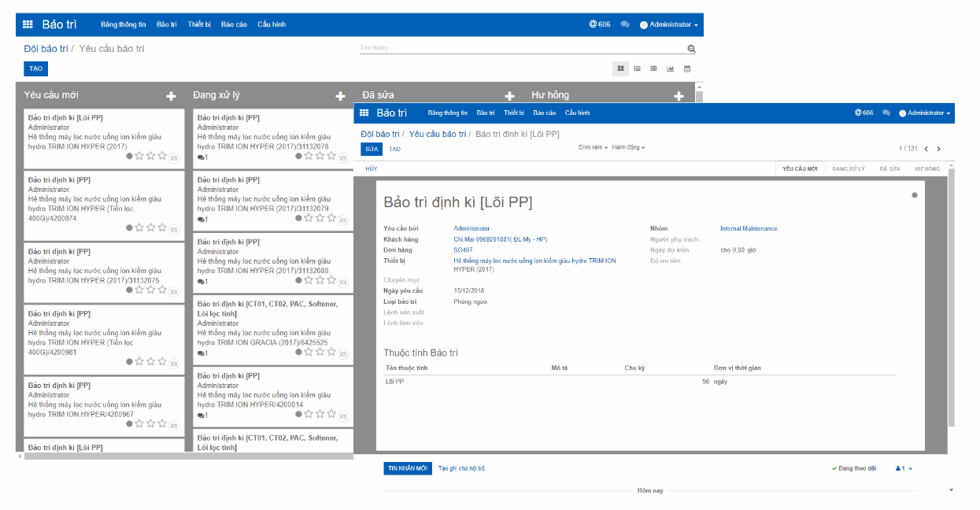Star the first Bảo trì định kì card
Image resolution: width=980 pixels, height=510 pixels.
139,156
